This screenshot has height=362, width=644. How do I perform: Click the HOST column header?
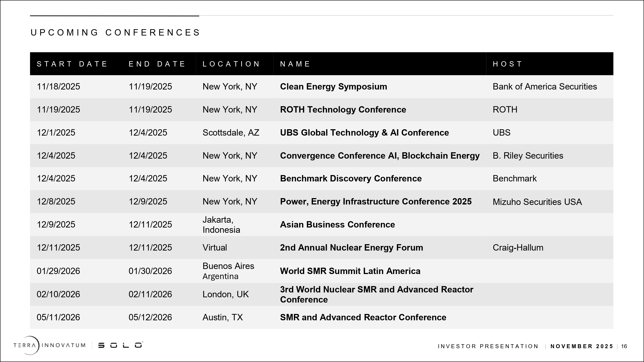click(x=507, y=64)
